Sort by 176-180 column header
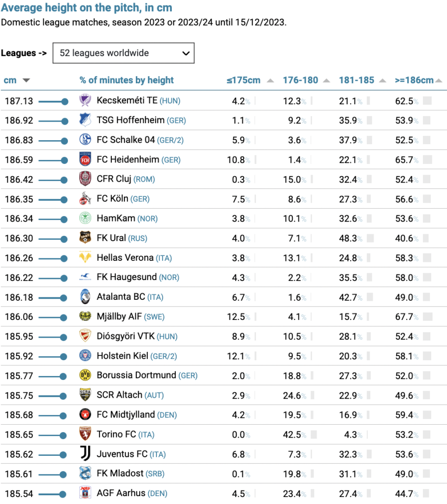 (300, 80)
